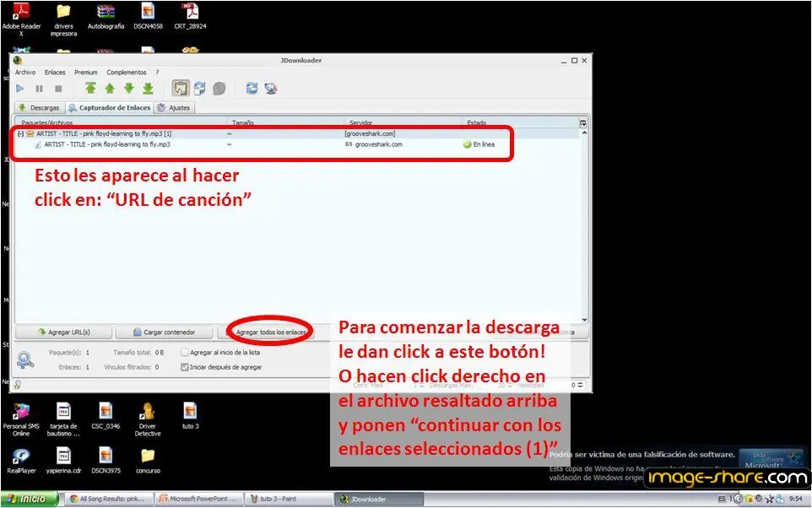The width and height of the screenshot is (812, 508).
Task: Click the update check globe icon
Action: coord(271,89)
